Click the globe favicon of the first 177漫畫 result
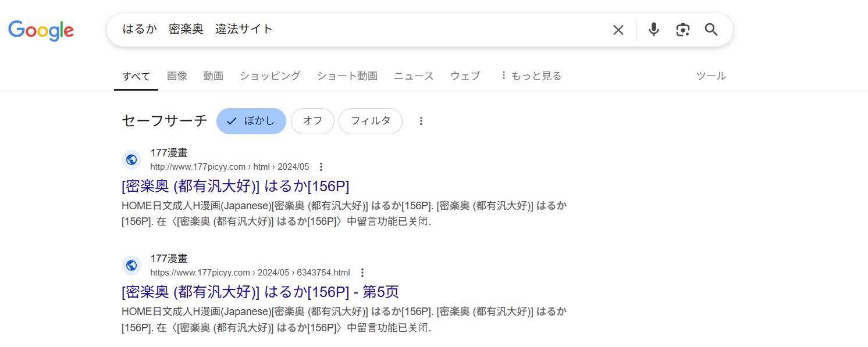 (x=131, y=159)
